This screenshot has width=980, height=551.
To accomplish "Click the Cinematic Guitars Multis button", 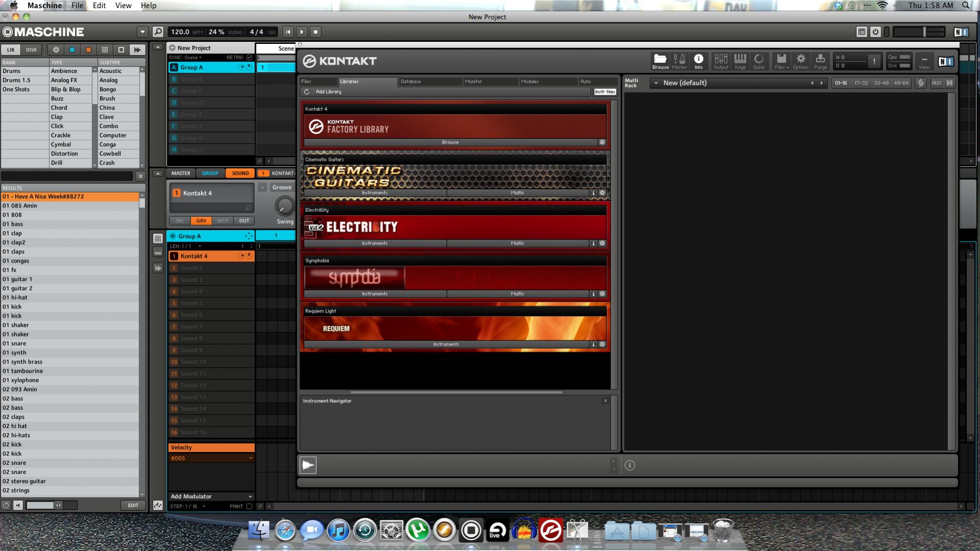I will (517, 193).
